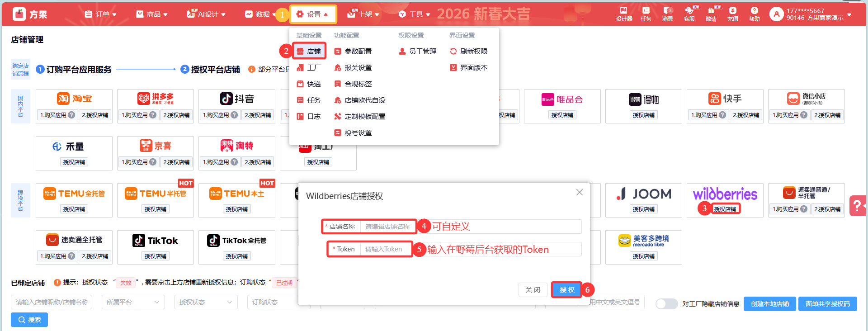Screen dimensions: 868x331
Task: Open the 充值 recharge icon
Action: 732,14
